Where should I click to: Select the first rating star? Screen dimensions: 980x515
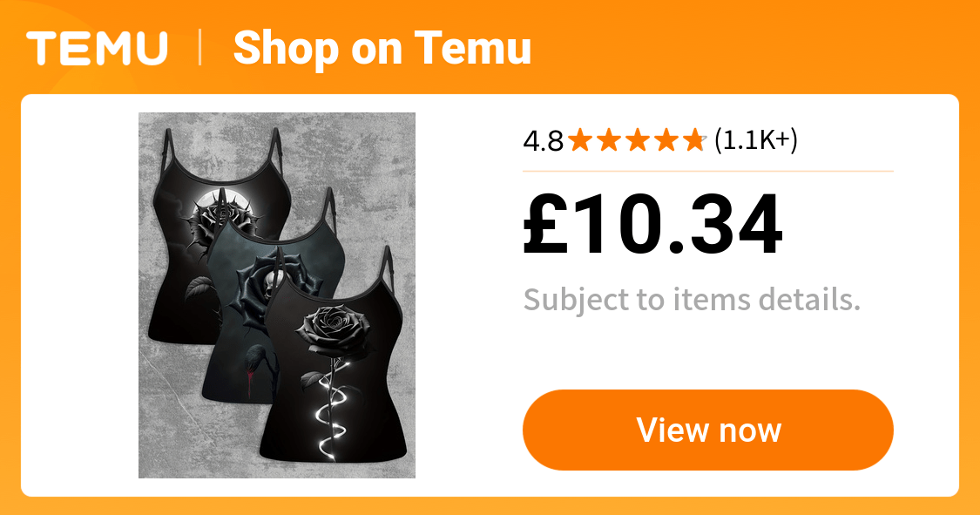(x=581, y=140)
